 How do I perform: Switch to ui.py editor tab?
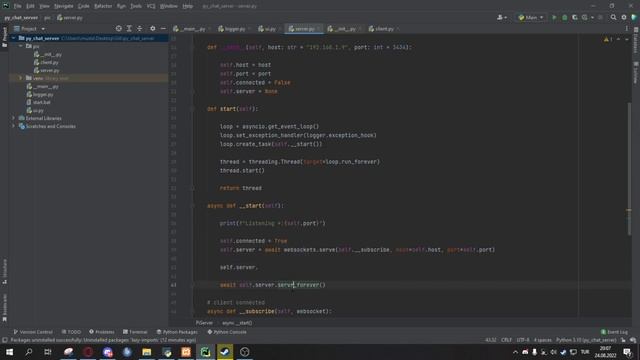pyautogui.click(x=269, y=29)
